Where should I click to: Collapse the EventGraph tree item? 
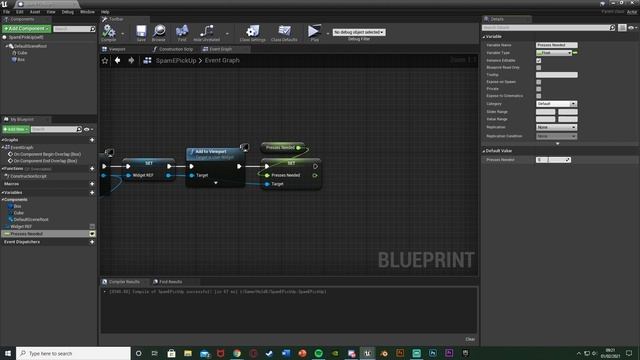click(3, 147)
